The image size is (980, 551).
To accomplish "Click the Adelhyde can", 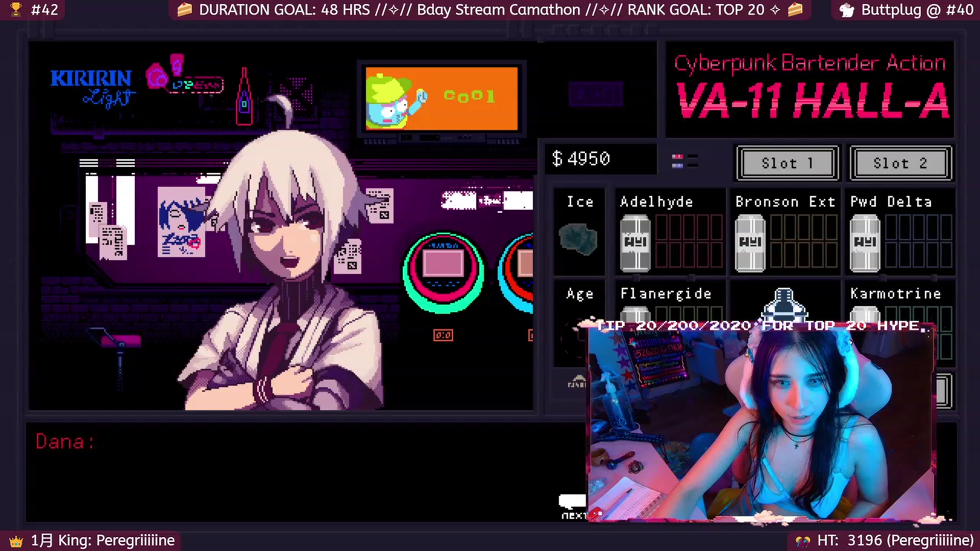I will [635, 243].
